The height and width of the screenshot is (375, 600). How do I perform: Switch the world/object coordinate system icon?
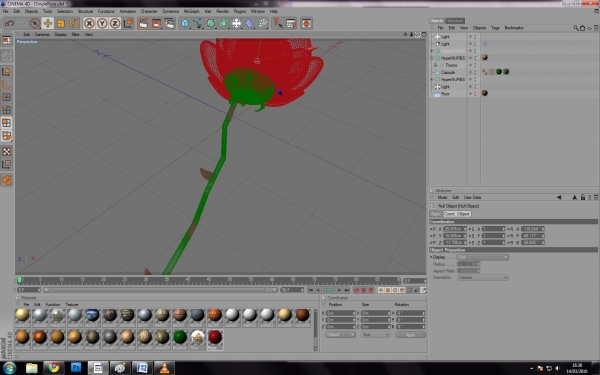tap(128, 23)
